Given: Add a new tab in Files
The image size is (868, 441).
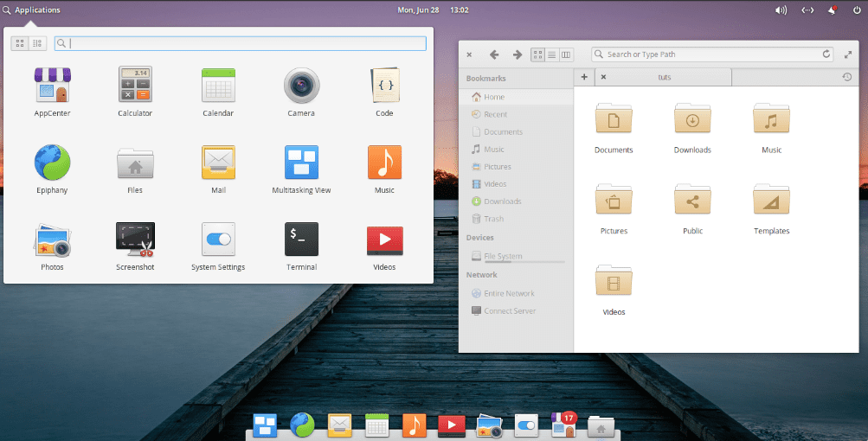Looking at the screenshot, I should point(584,77).
